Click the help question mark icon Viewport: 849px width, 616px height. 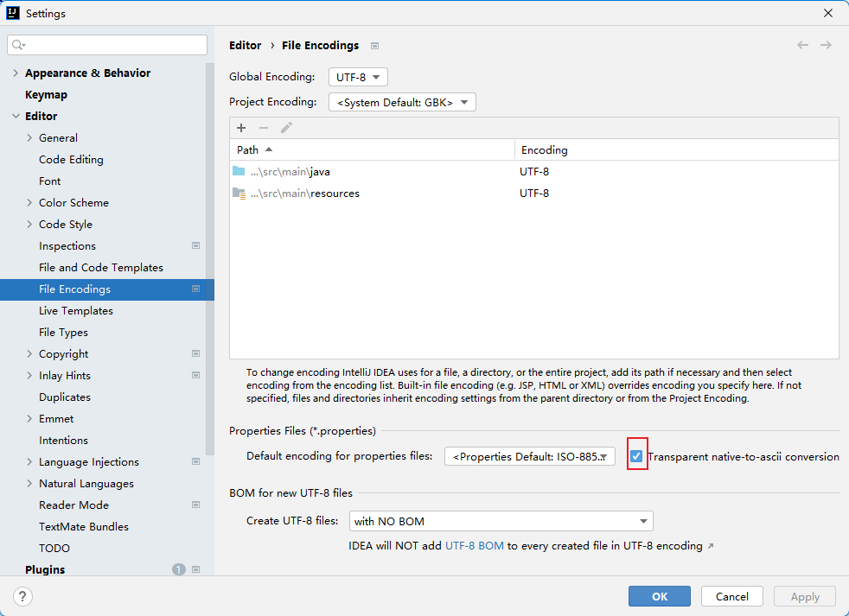pos(22,596)
